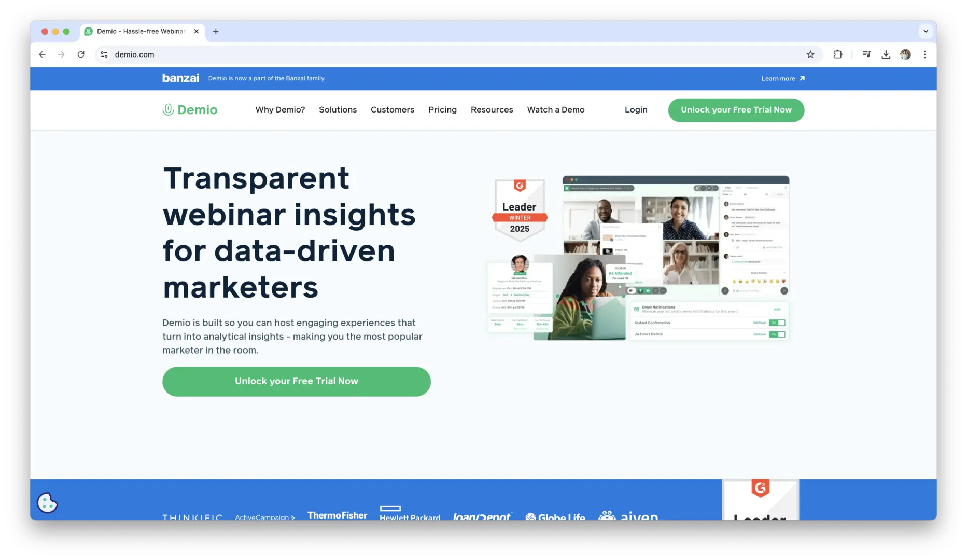Viewport: 967px width, 560px height.
Task: Click the Demio logo in the header
Action: (x=190, y=110)
